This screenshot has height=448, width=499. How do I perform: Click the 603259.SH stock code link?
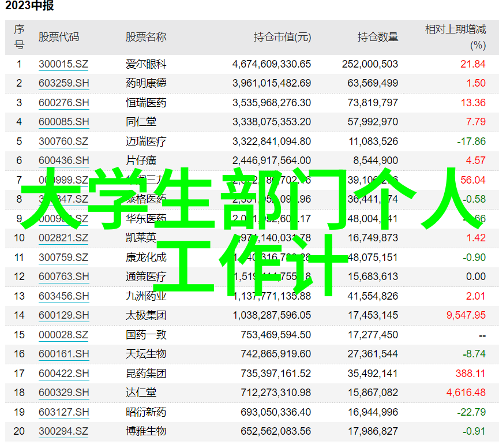[64, 83]
